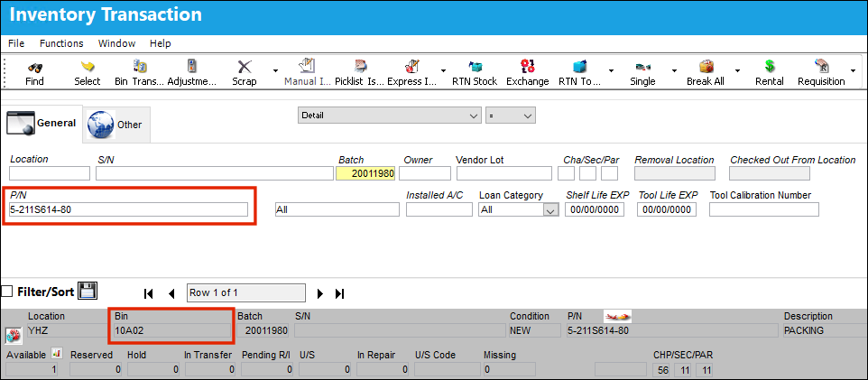The width and height of the screenshot is (868, 380).
Task: Expand the Requisition dropdown arrow
Action: point(853,70)
